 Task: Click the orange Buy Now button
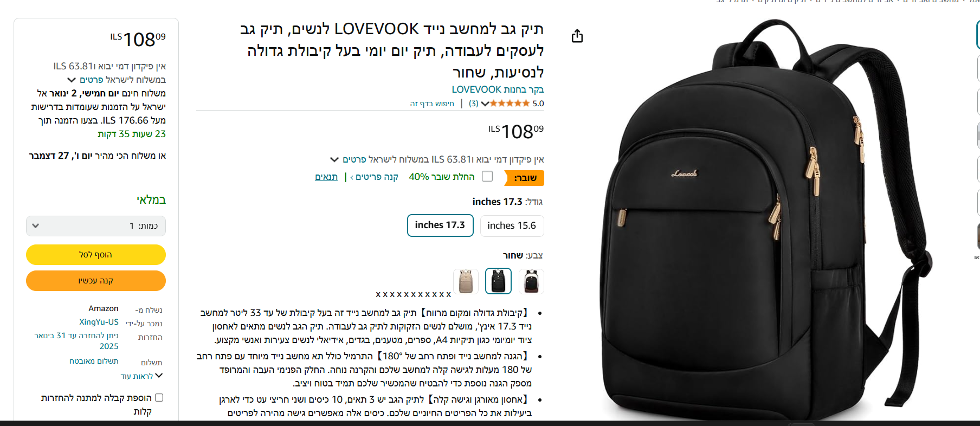pos(96,281)
